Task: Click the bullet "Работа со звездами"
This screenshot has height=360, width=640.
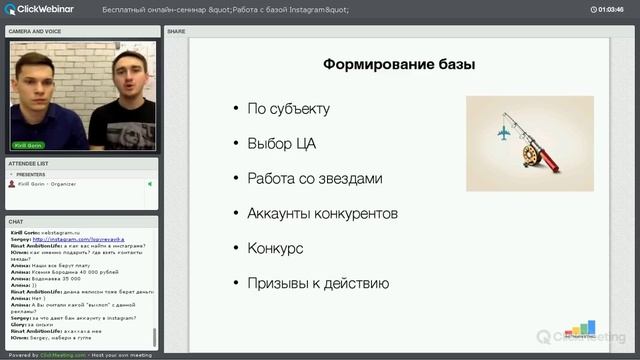Action: click(x=315, y=178)
